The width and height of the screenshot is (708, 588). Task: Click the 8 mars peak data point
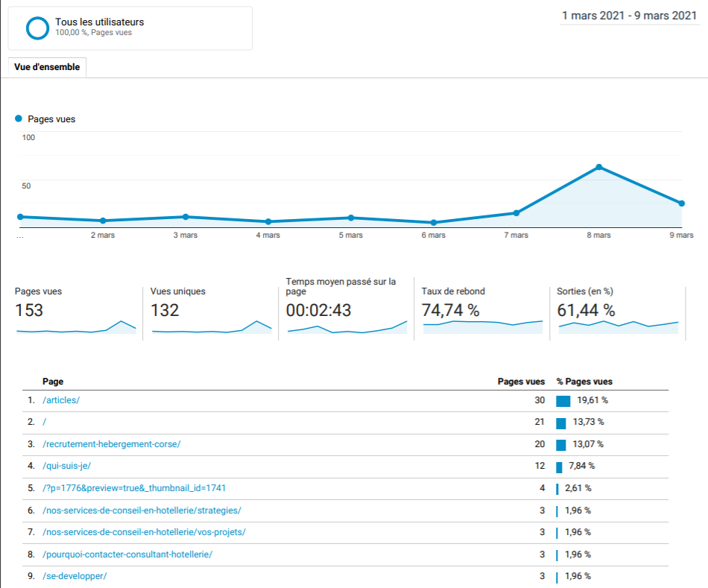click(x=598, y=167)
